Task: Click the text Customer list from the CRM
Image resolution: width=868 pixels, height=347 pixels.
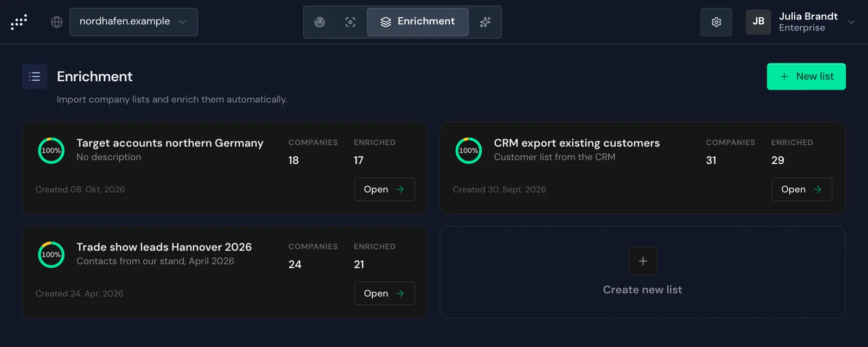Action: click(x=554, y=157)
